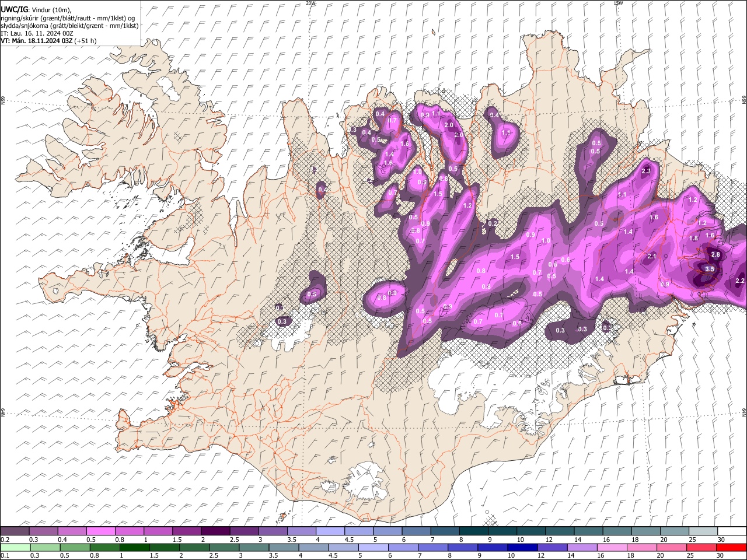The height and width of the screenshot is (560, 747).
Task: Click the 1.8 precipitation value on the map
Action: [693, 239]
